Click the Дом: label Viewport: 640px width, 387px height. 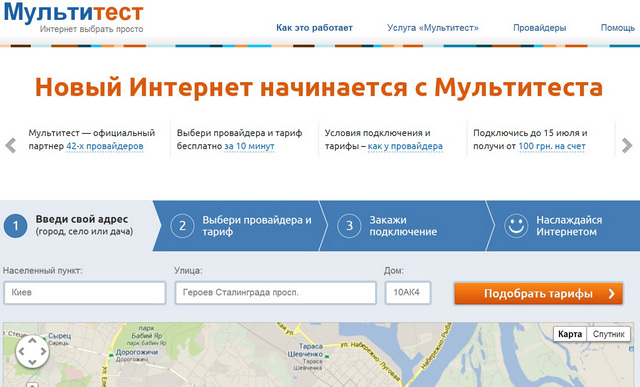[x=393, y=271]
